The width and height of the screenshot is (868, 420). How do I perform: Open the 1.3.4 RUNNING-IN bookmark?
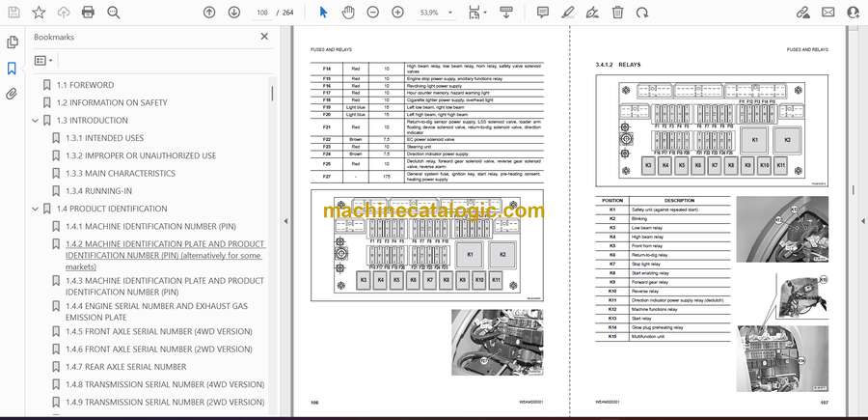click(98, 191)
